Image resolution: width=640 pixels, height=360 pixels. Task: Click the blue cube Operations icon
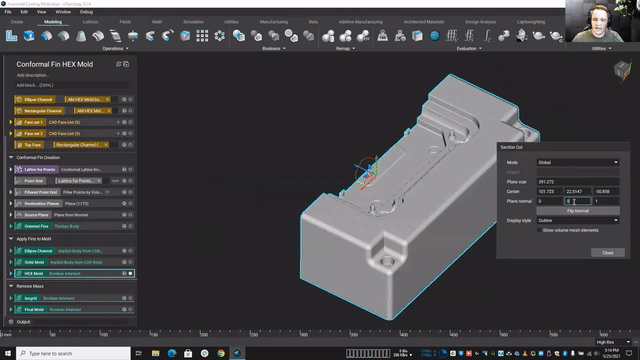point(29,36)
